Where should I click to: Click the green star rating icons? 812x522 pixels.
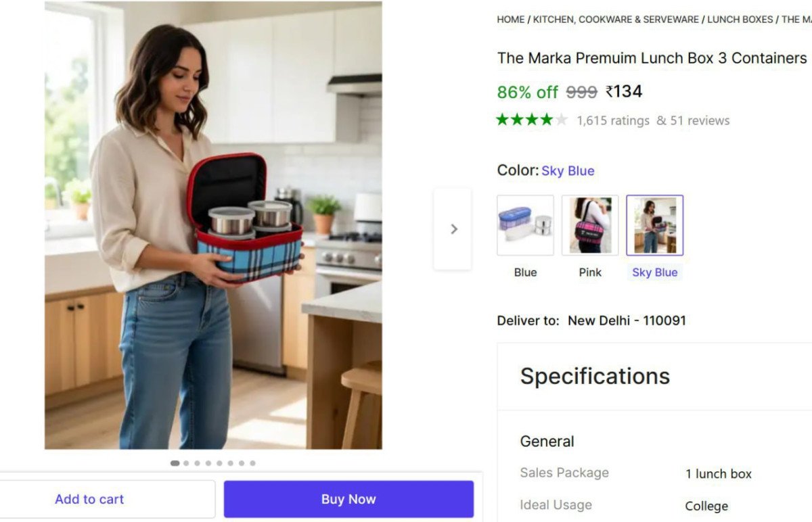[x=532, y=120]
